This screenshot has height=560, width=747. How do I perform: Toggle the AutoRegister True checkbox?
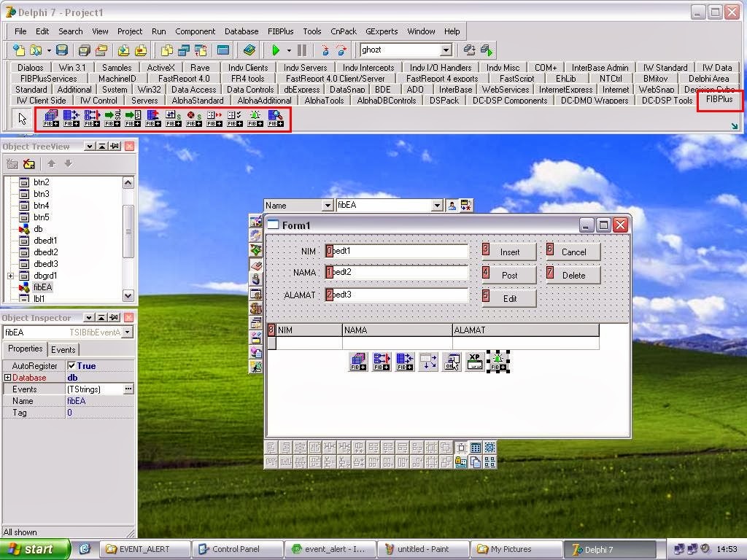[x=71, y=366]
